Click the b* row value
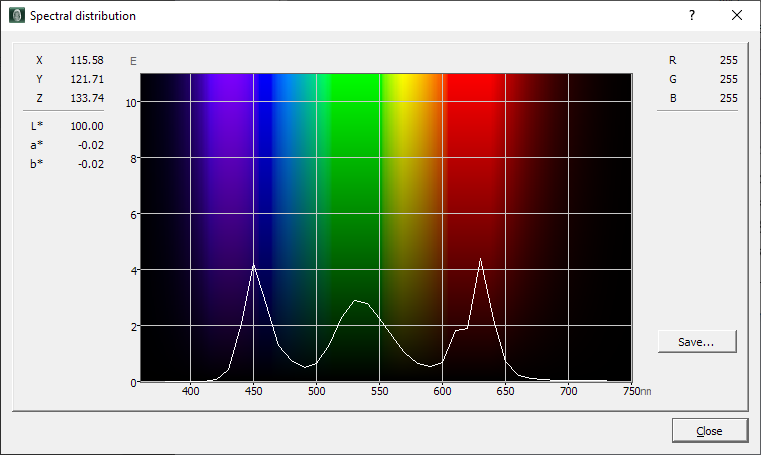The height and width of the screenshot is (455, 761). pyautogui.click(x=93, y=164)
